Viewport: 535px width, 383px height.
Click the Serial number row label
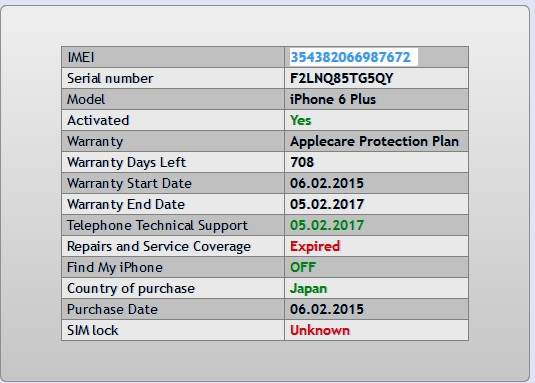(110, 78)
